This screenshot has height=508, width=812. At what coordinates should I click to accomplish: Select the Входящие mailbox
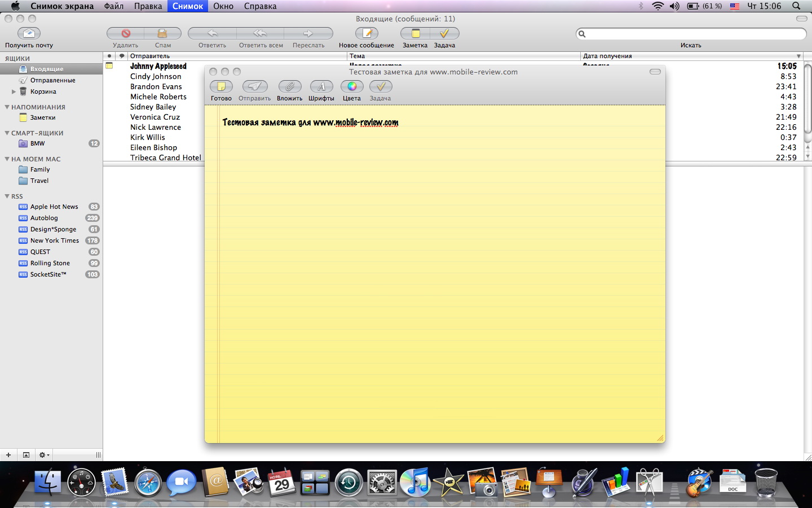click(51, 69)
